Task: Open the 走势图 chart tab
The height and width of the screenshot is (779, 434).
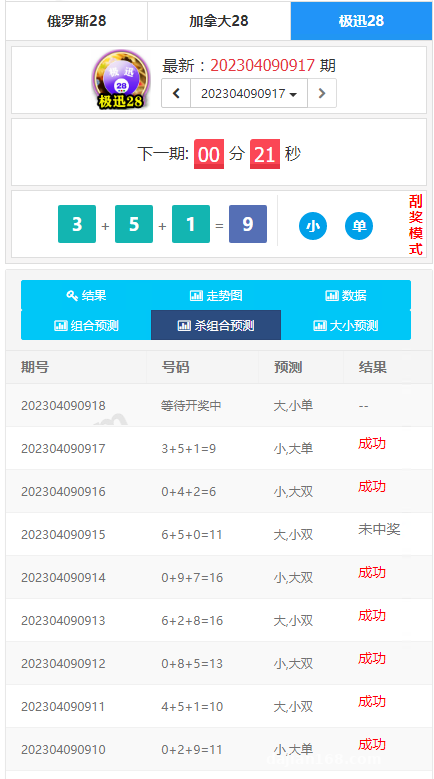Action: pos(216,296)
